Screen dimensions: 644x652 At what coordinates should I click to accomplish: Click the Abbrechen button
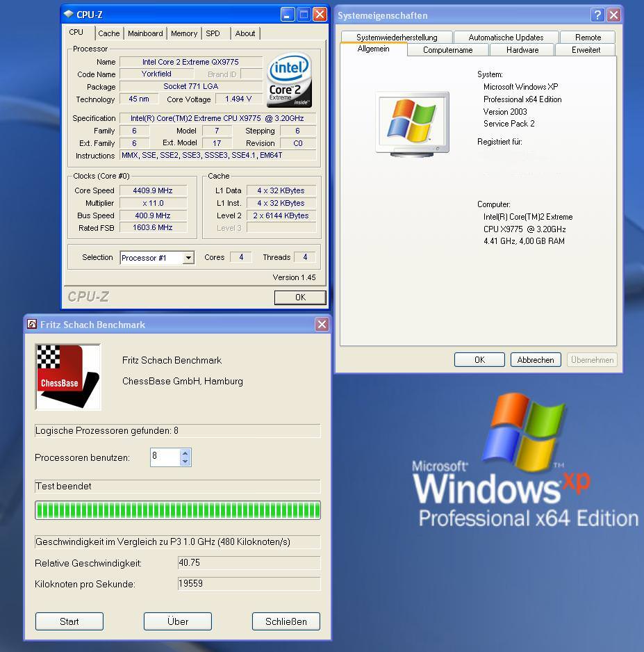[536, 360]
